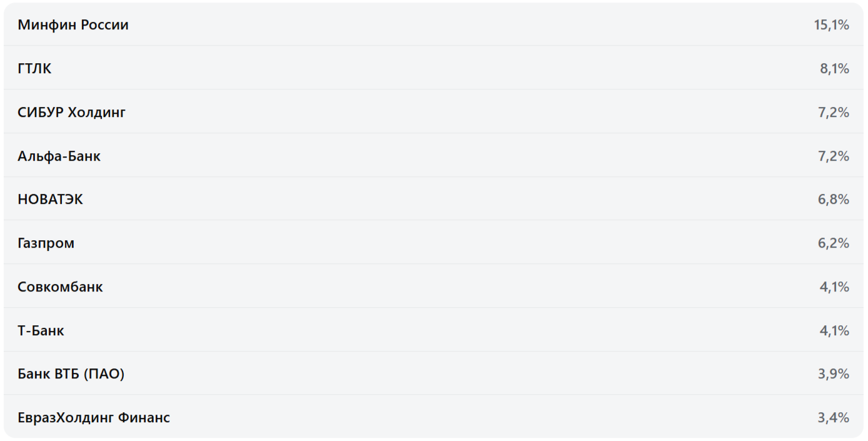Click the 6,2% value for Газпром
This screenshot has height=441, width=868.
[833, 243]
